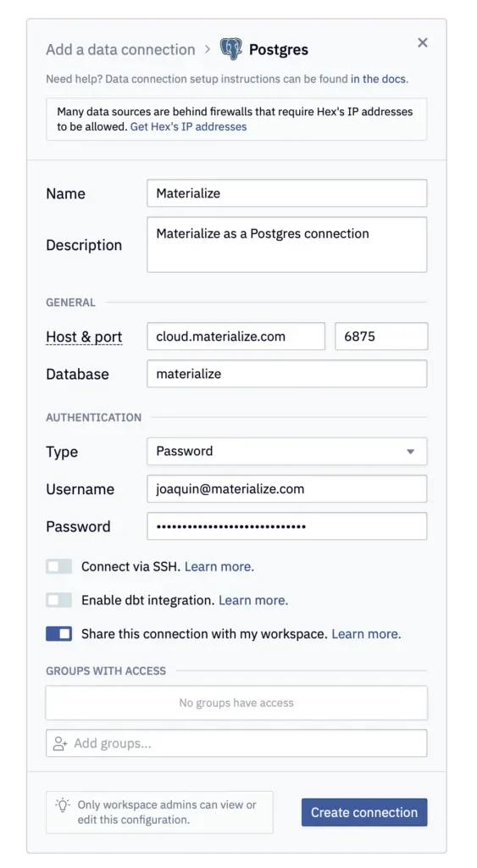The width and height of the screenshot is (477, 868).
Task: Enable dbt integration toggle
Action: [x=59, y=600]
